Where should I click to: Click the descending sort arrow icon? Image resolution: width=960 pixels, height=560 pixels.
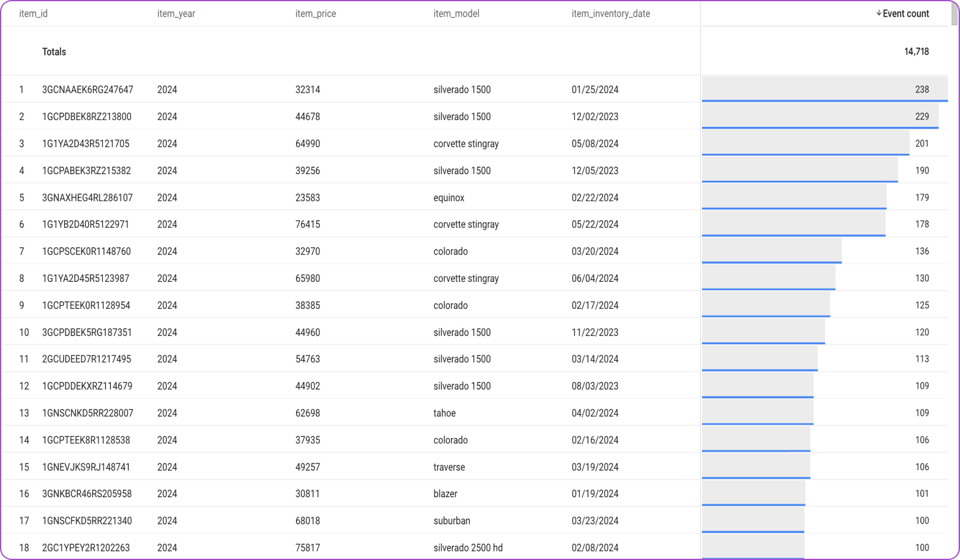click(x=879, y=14)
